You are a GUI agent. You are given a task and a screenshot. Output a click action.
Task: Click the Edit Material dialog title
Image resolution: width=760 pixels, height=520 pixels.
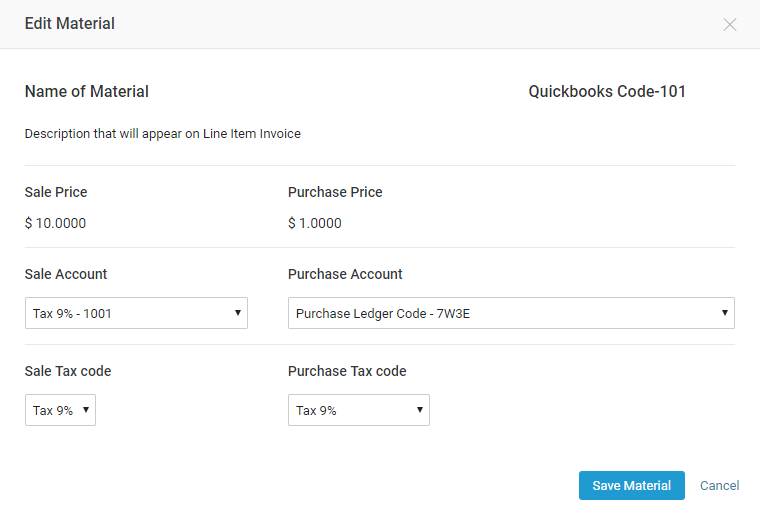[x=70, y=23]
